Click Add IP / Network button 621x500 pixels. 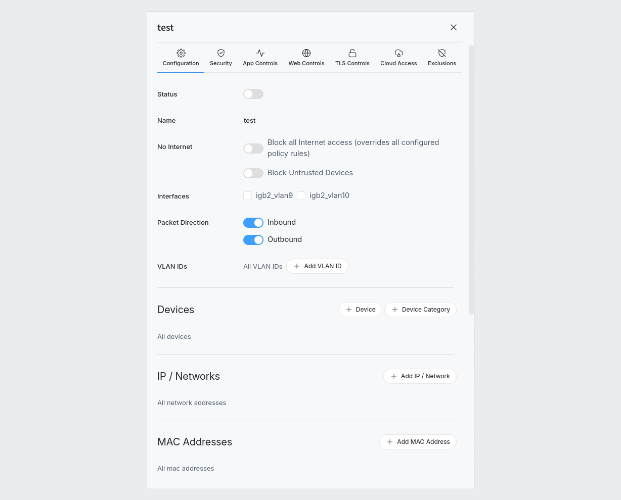click(x=420, y=376)
